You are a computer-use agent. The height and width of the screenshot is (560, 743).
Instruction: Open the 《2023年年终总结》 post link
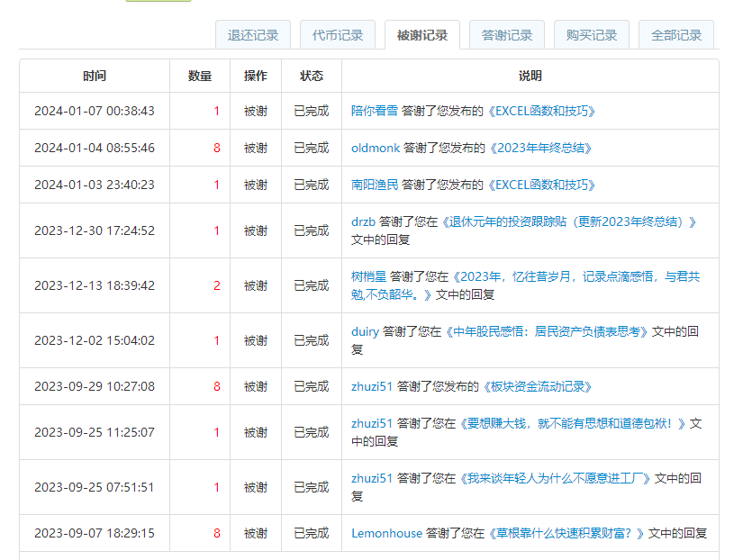coord(539,149)
